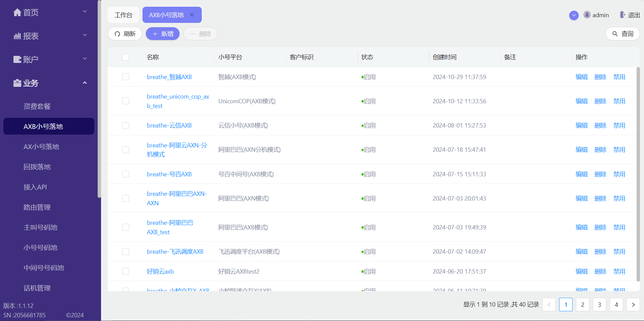Toggle the select-all checkbox in table header

point(126,57)
